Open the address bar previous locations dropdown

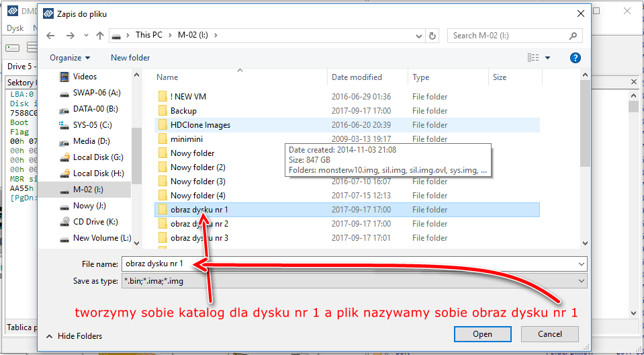[417, 35]
